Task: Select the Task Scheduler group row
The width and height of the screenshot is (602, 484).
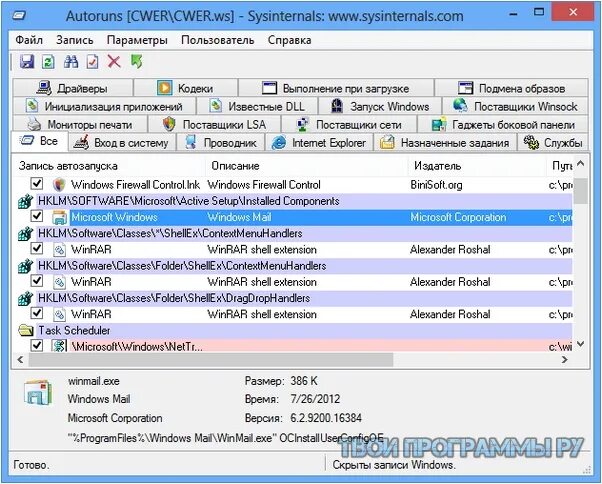Action: coord(295,330)
